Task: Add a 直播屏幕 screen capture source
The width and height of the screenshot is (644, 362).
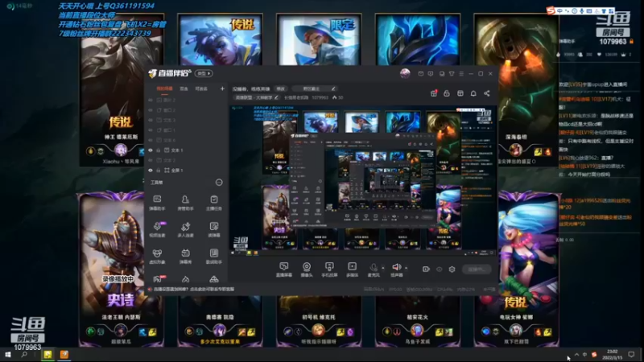Action: point(284,269)
